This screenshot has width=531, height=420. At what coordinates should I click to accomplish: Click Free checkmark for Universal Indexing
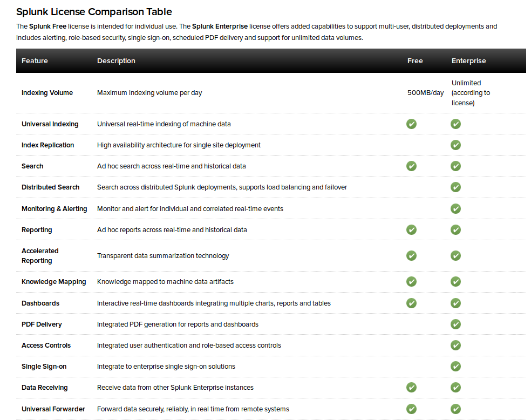tap(411, 124)
